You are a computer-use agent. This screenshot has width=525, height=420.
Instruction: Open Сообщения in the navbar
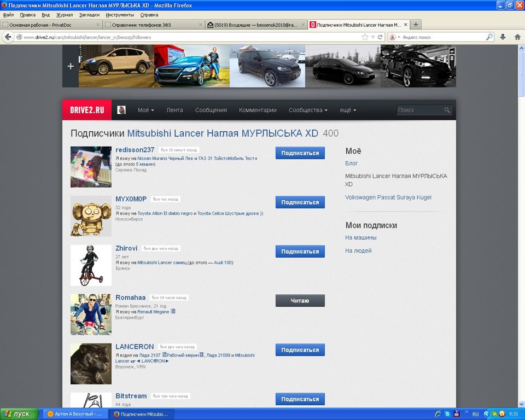(x=211, y=110)
